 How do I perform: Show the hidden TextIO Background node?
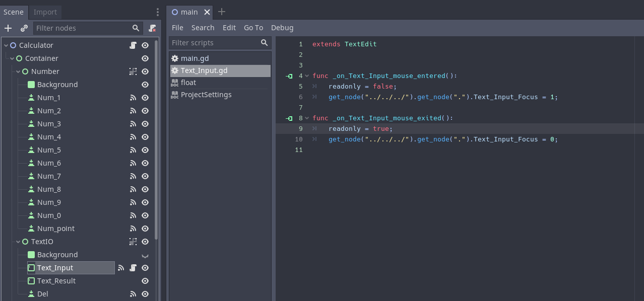pos(145,255)
